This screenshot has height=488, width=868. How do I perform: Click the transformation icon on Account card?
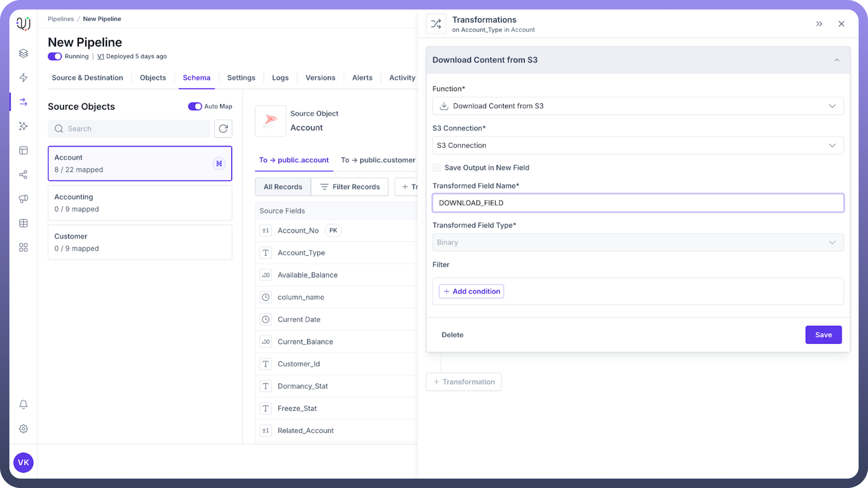point(219,163)
